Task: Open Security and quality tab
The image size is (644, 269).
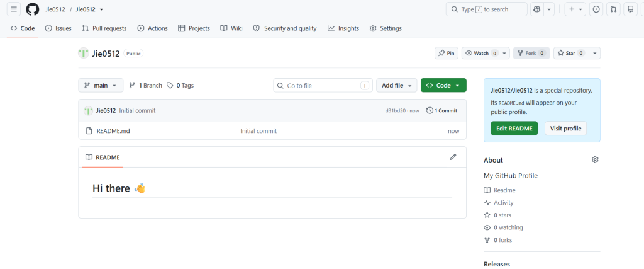Action: click(285, 28)
